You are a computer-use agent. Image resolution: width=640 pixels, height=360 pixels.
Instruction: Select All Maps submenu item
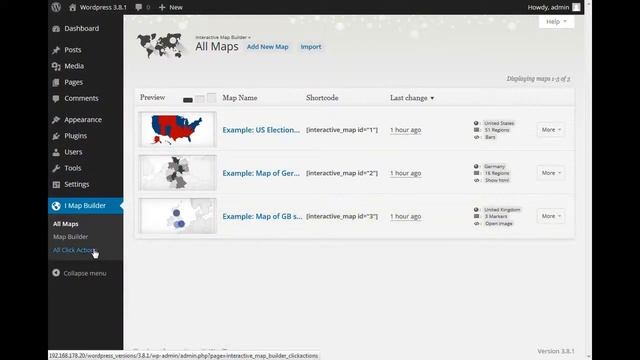click(x=65, y=224)
